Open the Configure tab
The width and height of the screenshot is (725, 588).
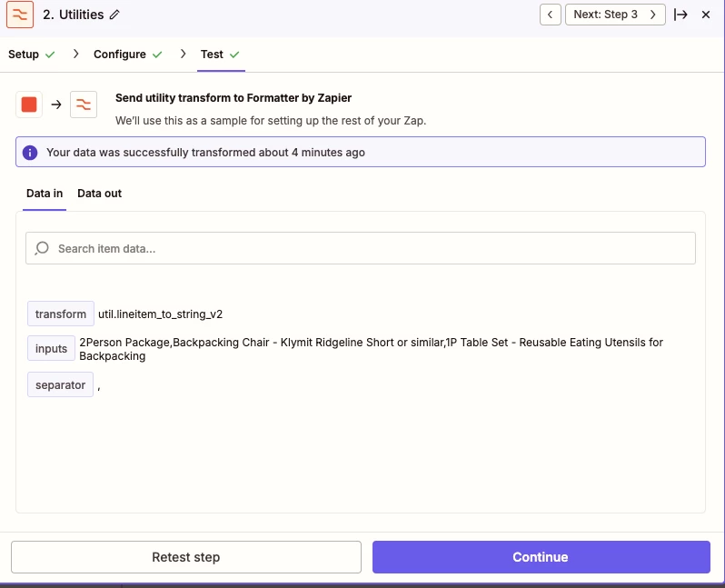click(x=120, y=55)
